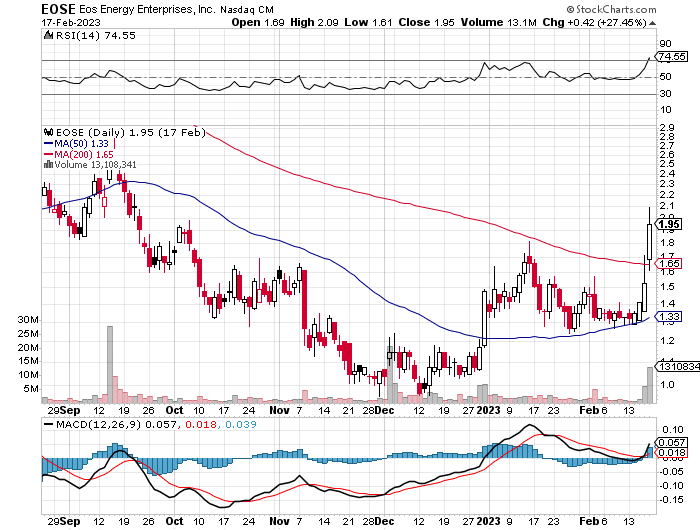Click the 0.10 label on MACD axis

coord(673,430)
